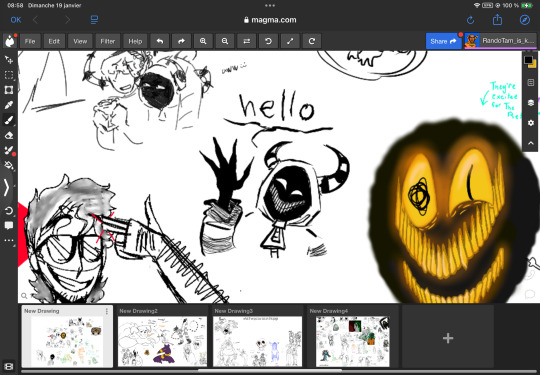Select the Transform tool

[x=9, y=90]
